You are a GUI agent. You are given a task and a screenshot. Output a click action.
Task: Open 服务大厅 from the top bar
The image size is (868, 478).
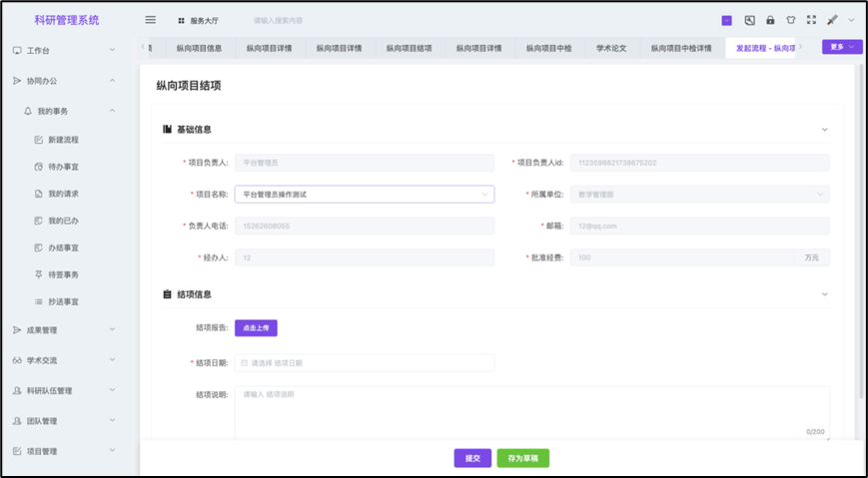pos(198,20)
